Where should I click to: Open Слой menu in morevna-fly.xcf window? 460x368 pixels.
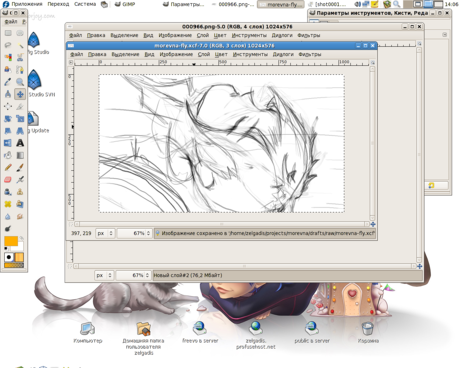[x=204, y=54]
